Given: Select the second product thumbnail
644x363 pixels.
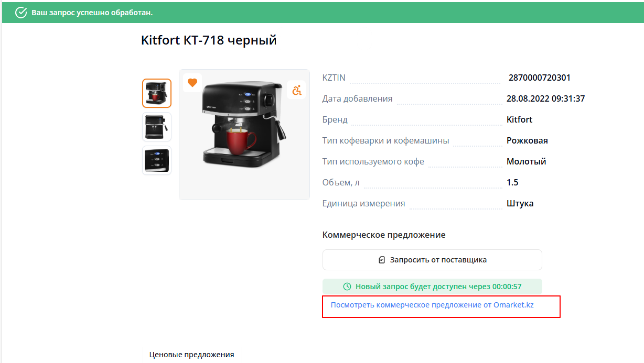Looking at the screenshot, I should (x=157, y=127).
